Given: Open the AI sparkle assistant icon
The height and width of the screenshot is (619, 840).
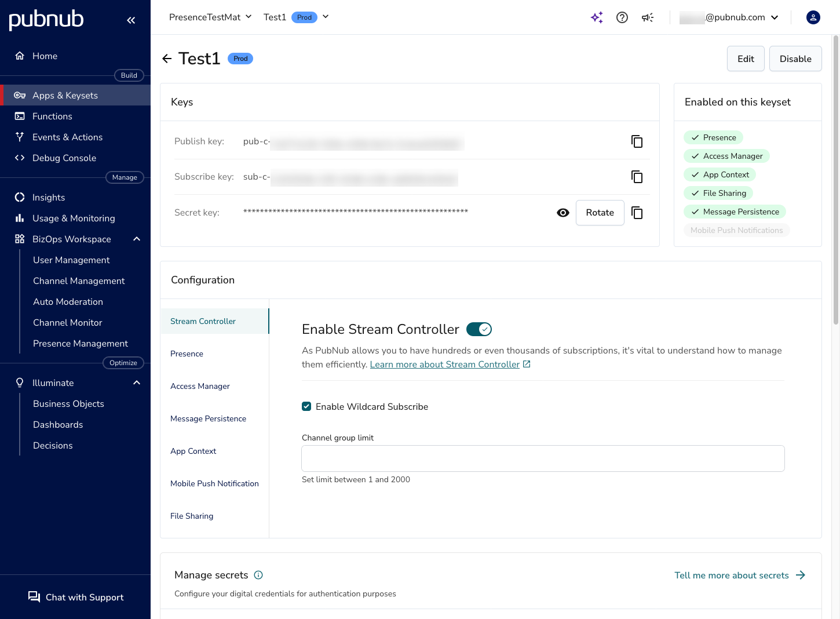Looking at the screenshot, I should 597,17.
